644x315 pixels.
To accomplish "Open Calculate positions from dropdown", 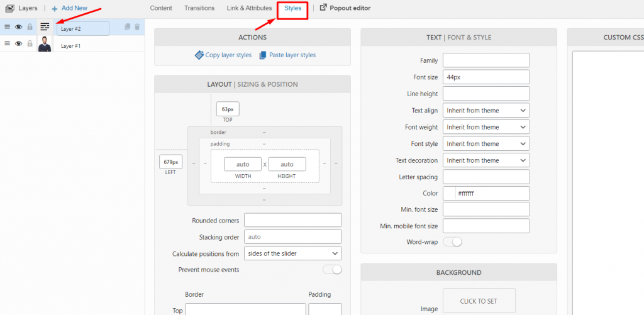I will (293, 253).
